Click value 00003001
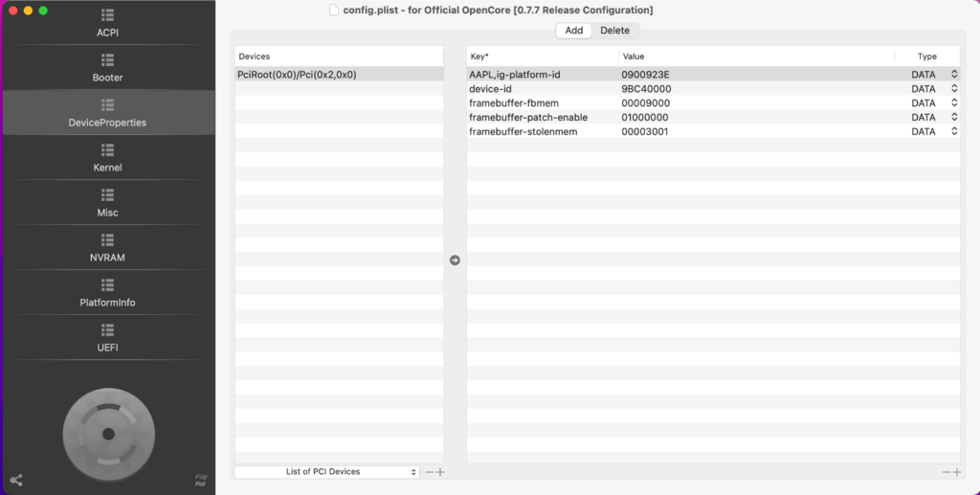980x495 pixels. coord(644,132)
